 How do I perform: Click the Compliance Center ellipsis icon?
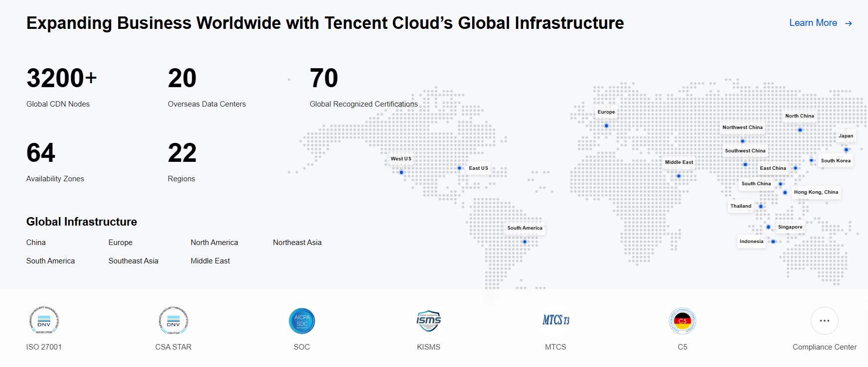coord(825,321)
